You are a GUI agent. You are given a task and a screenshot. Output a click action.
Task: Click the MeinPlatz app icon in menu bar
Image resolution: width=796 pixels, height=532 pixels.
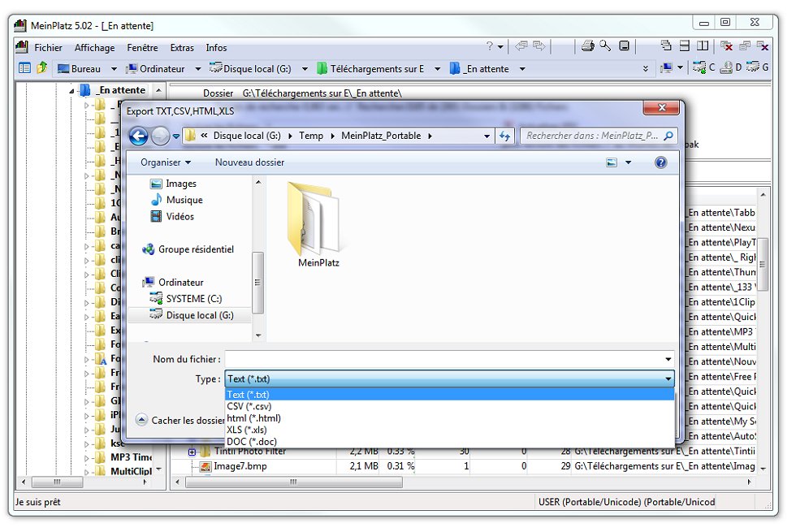click(x=21, y=47)
